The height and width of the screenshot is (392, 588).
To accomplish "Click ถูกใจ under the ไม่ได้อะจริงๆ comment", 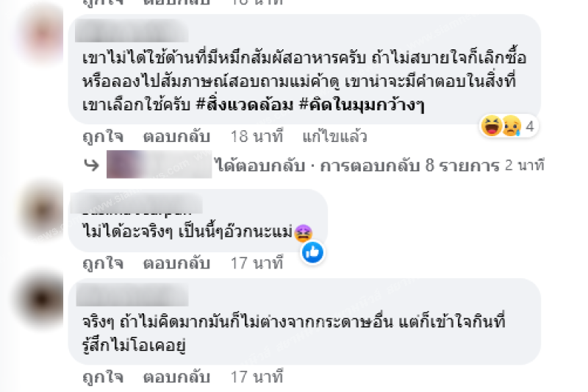I will pyautogui.click(x=103, y=263).
